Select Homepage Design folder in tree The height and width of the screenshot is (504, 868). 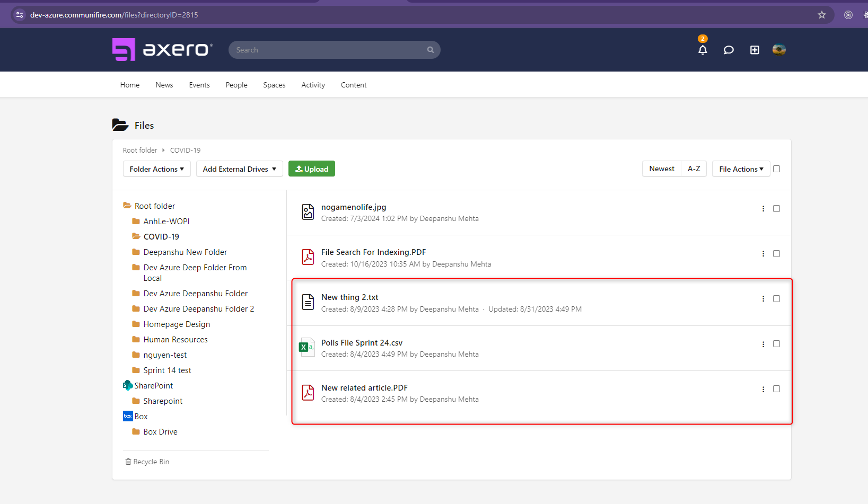click(x=177, y=324)
